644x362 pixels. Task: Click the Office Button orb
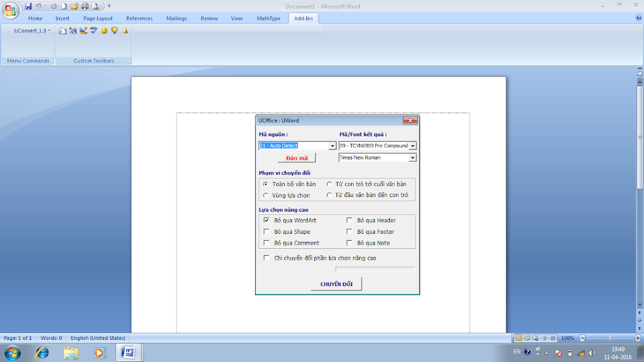pyautogui.click(x=11, y=10)
